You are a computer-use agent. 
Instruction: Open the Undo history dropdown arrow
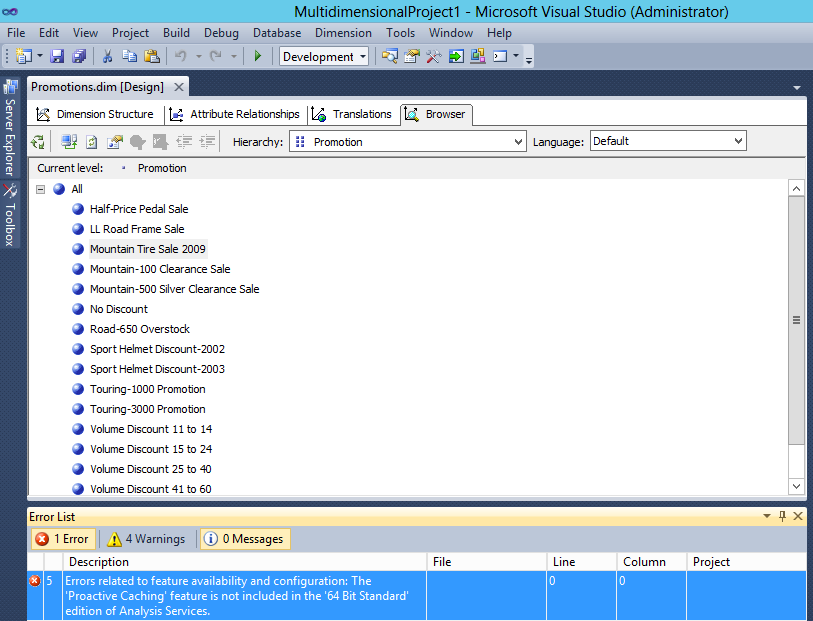pos(199,56)
